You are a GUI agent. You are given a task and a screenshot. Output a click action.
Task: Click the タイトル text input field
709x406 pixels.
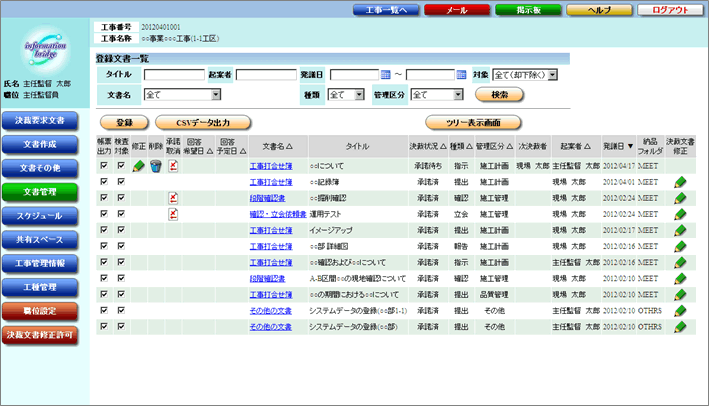tap(174, 75)
